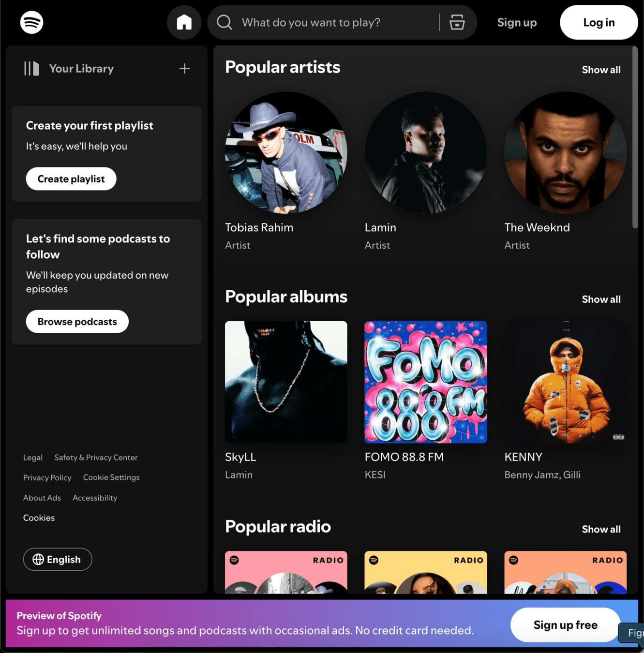This screenshot has height=653, width=644.
Task: Open the yellow radio card
Action: click(x=425, y=572)
